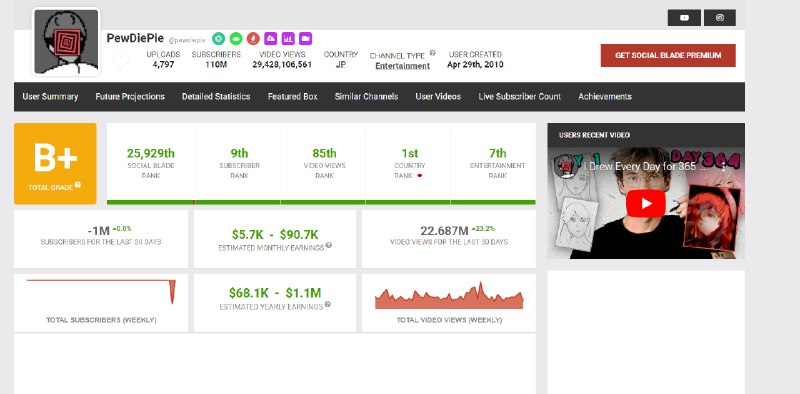Click the purple cloud badge icon

pyautogui.click(x=270, y=38)
